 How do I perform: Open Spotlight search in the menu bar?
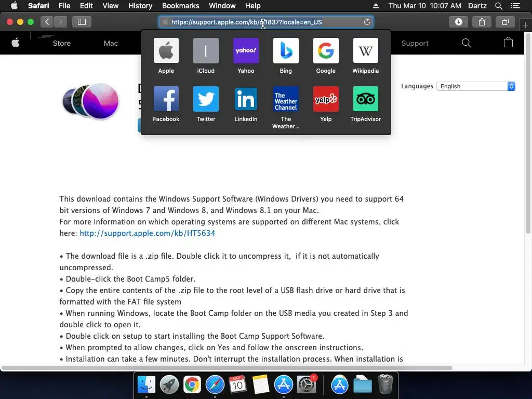498,6
